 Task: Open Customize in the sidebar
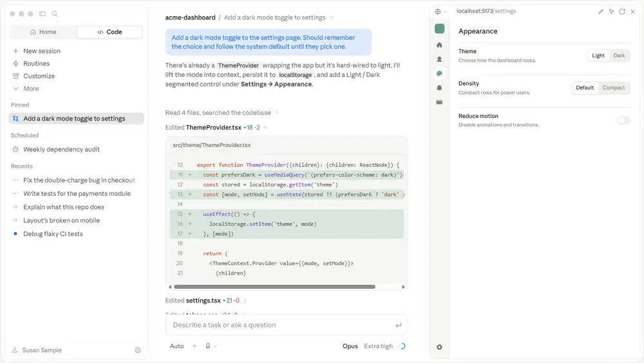(x=39, y=76)
